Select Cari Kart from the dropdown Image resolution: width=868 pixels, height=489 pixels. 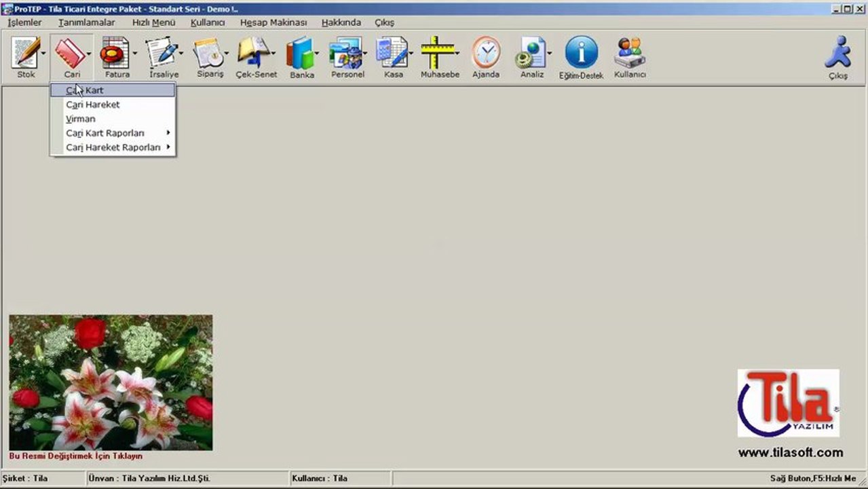point(113,90)
